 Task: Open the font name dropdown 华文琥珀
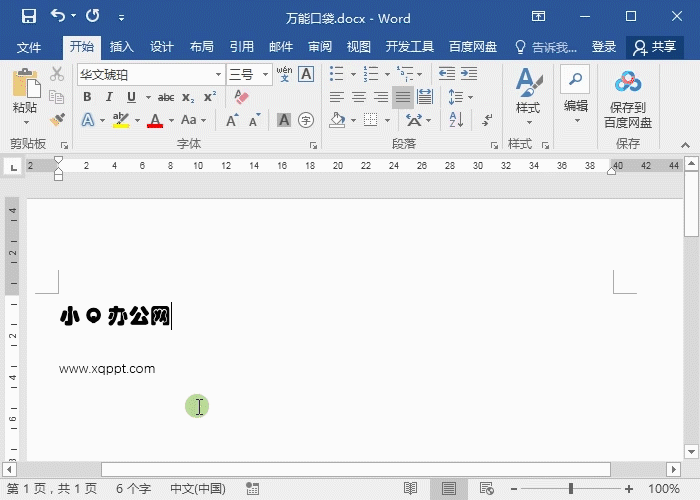pyautogui.click(x=218, y=75)
